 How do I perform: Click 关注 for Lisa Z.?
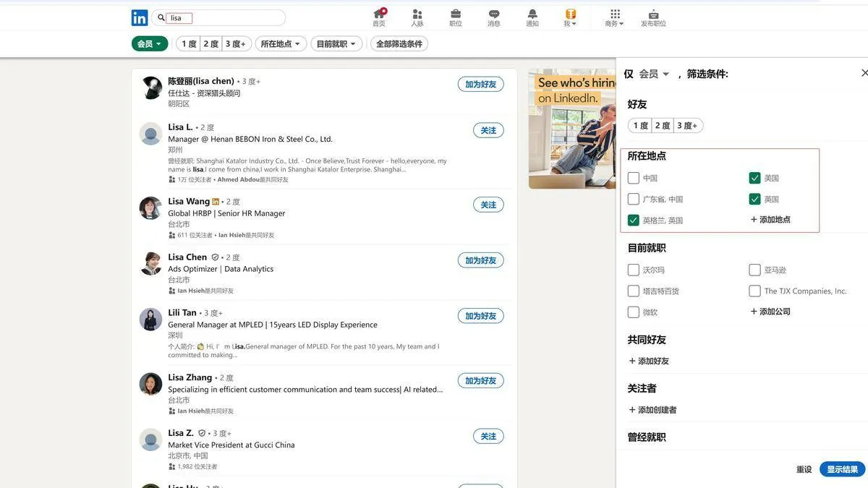pyautogui.click(x=489, y=437)
